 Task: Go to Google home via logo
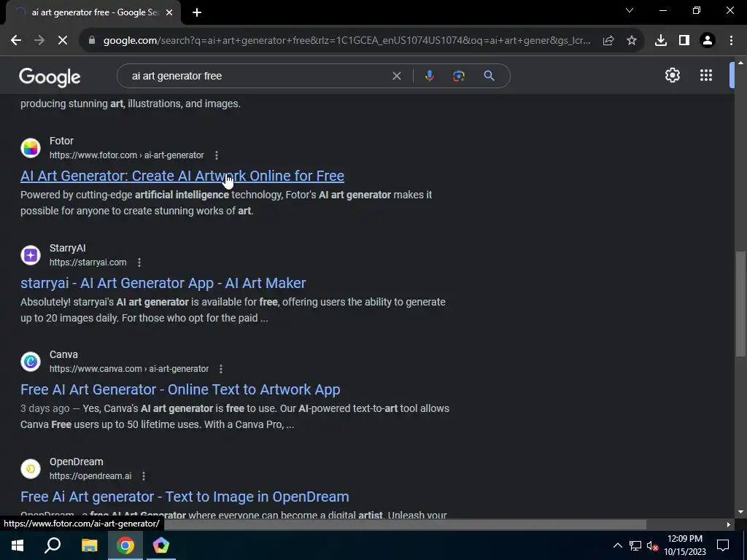(x=50, y=77)
